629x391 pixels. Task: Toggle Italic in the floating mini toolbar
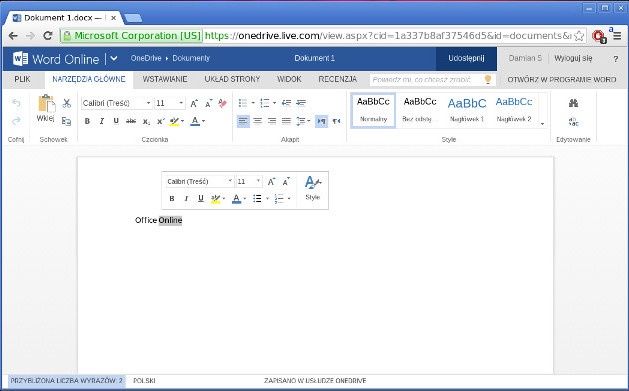coord(186,199)
